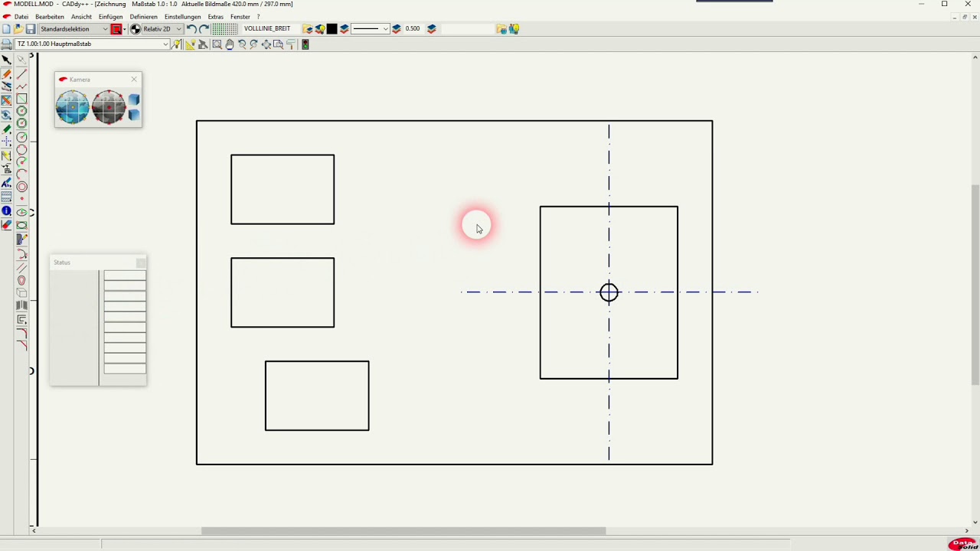Save the drawing with floppy disk icon
This screenshot has height=551, width=980.
pyautogui.click(x=31, y=29)
